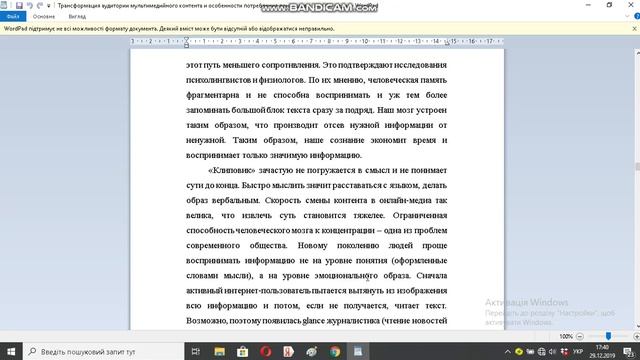Click the zoom slider handle

point(608,336)
